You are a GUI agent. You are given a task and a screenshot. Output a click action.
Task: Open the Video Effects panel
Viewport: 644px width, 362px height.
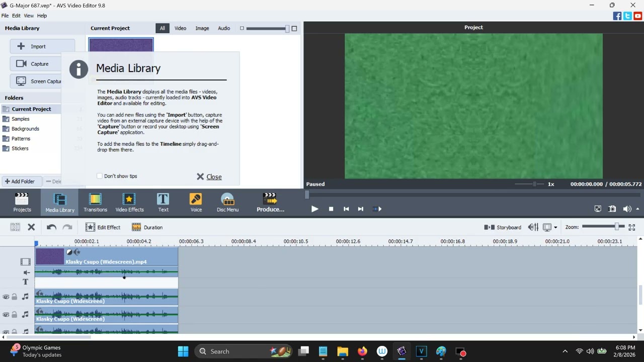point(129,202)
